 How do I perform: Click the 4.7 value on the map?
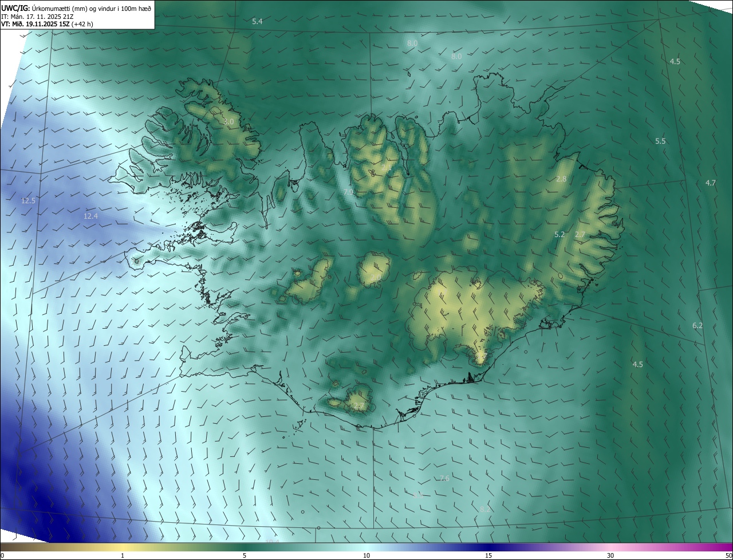(x=710, y=183)
